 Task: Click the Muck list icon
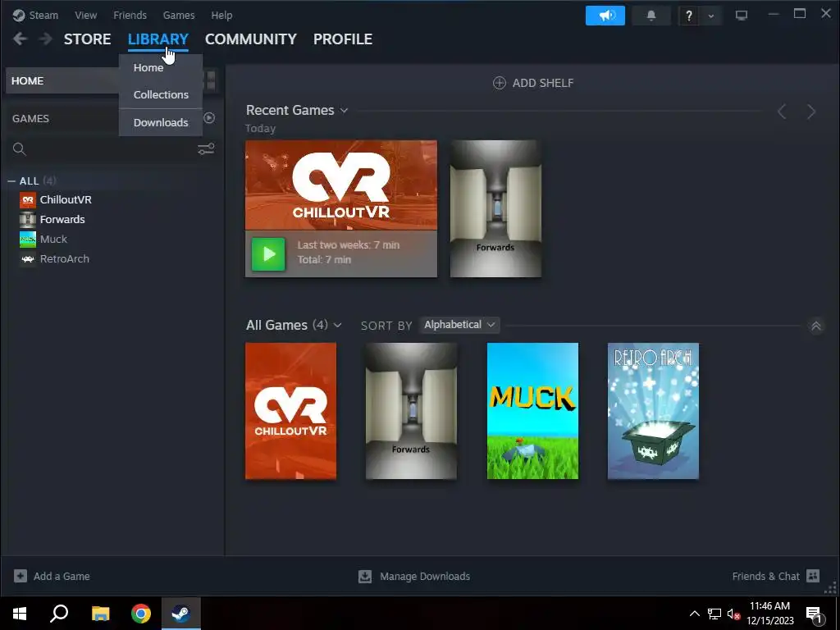coord(28,240)
